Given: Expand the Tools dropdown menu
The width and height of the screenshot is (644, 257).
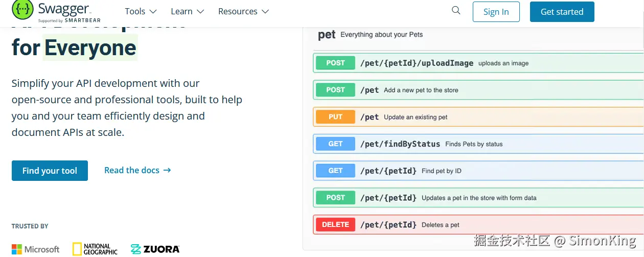Looking at the screenshot, I should pyautogui.click(x=141, y=11).
